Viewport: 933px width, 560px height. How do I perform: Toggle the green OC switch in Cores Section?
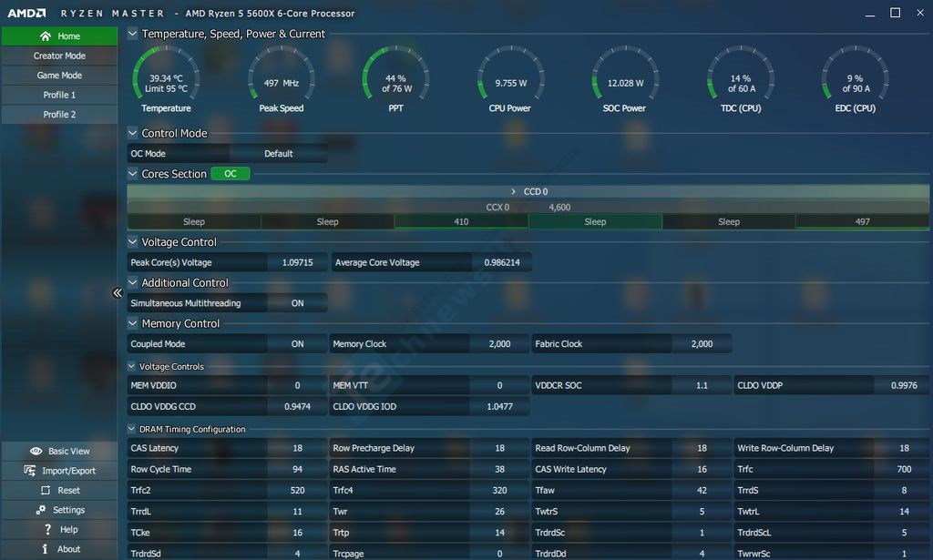click(x=231, y=174)
